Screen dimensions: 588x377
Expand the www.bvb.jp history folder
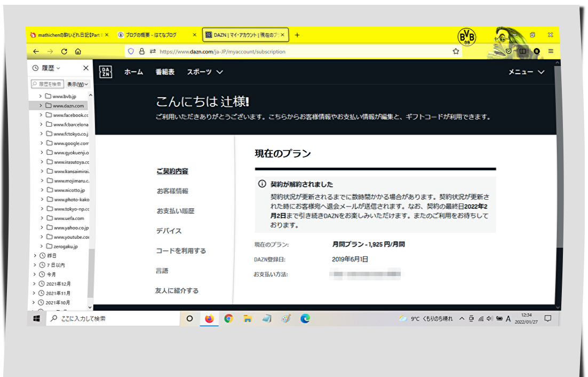click(x=41, y=96)
